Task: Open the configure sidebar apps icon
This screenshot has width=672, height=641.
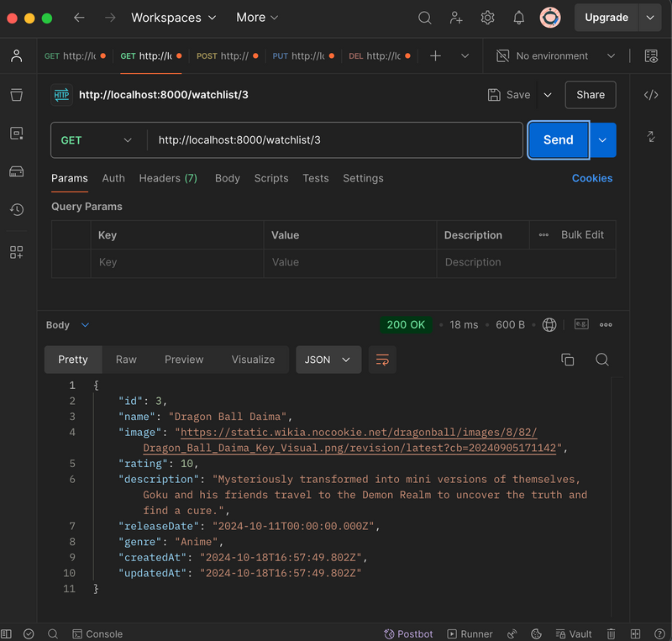Action: coord(16,252)
